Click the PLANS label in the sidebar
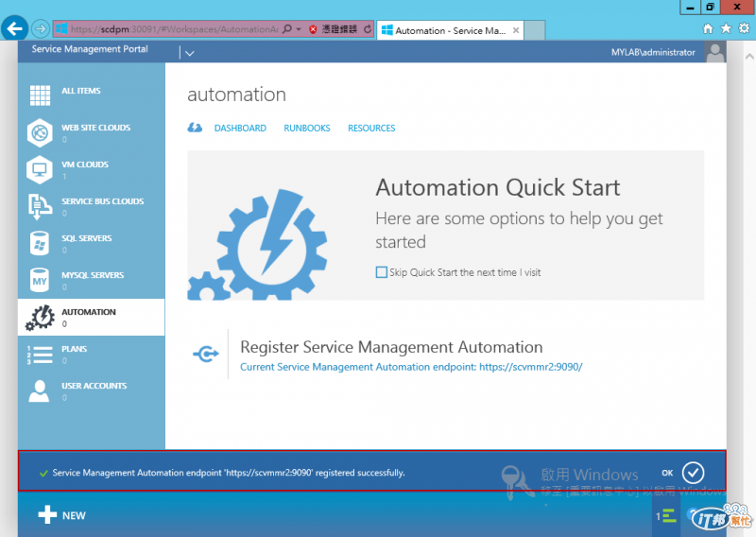The width and height of the screenshot is (756, 537). (75, 349)
